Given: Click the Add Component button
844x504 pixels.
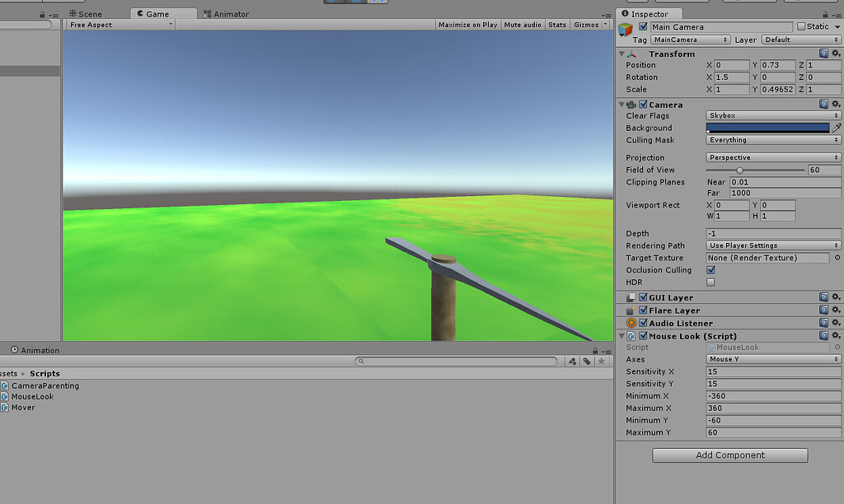Looking at the screenshot, I should click(729, 455).
